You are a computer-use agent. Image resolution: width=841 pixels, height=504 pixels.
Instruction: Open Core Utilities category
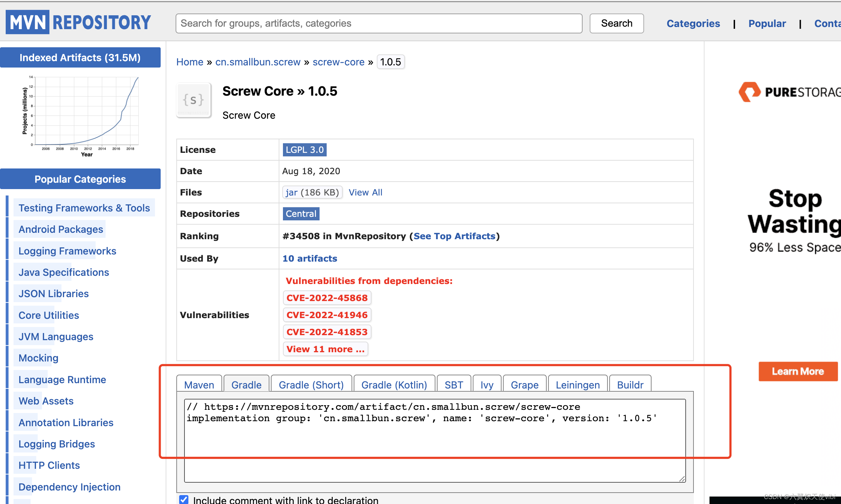click(49, 315)
